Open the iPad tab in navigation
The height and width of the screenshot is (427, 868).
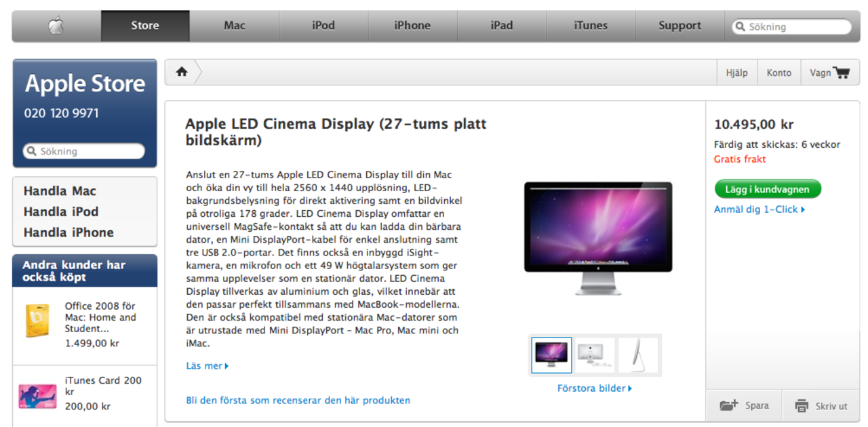pyautogui.click(x=502, y=26)
